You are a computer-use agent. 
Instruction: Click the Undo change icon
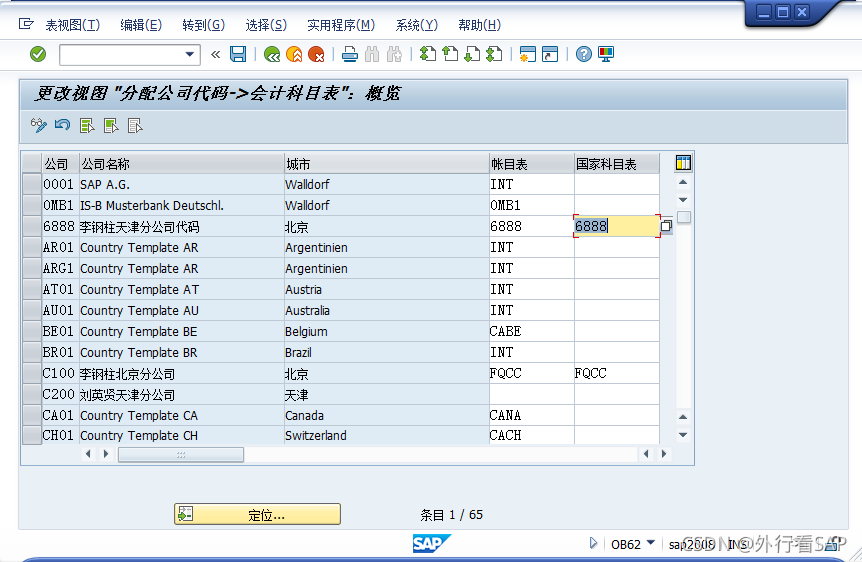[x=63, y=126]
